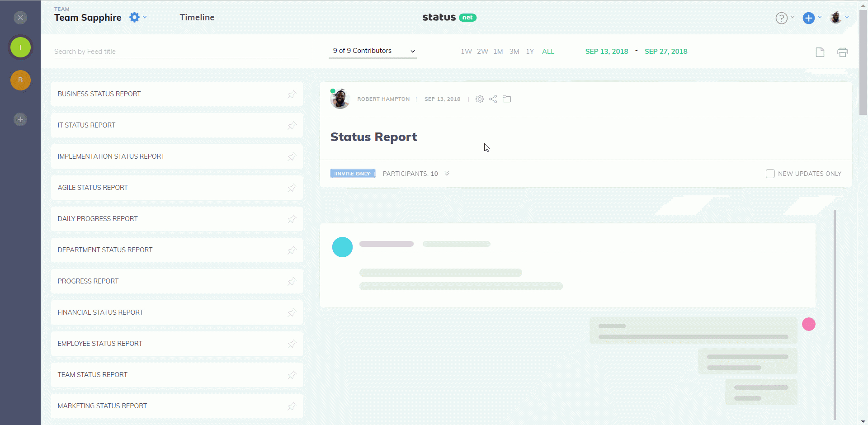Open the help question mark icon
This screenshot has height=425, width=868.
pyautogui.click(x=781, y=18)
